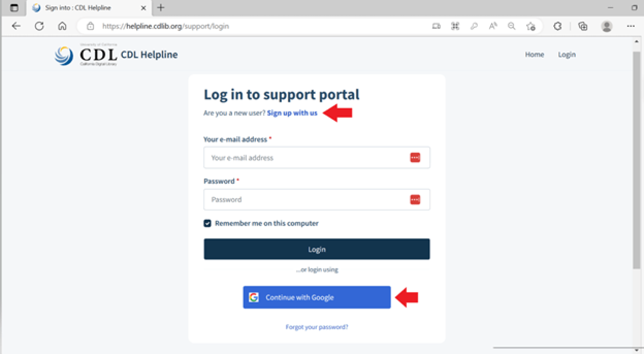Focus the Your e-mail address field

click(317, 158)
